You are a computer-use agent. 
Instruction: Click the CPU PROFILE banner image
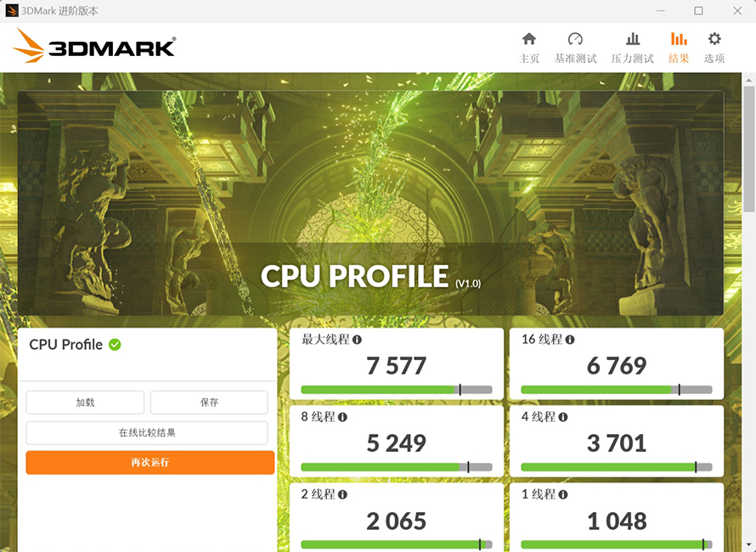pos(370,202)
